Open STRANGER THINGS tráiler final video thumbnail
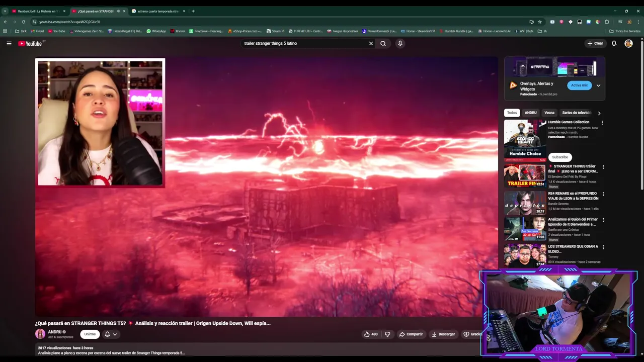Viewport: 644px width, 362px height. click(x=525, y=175)
